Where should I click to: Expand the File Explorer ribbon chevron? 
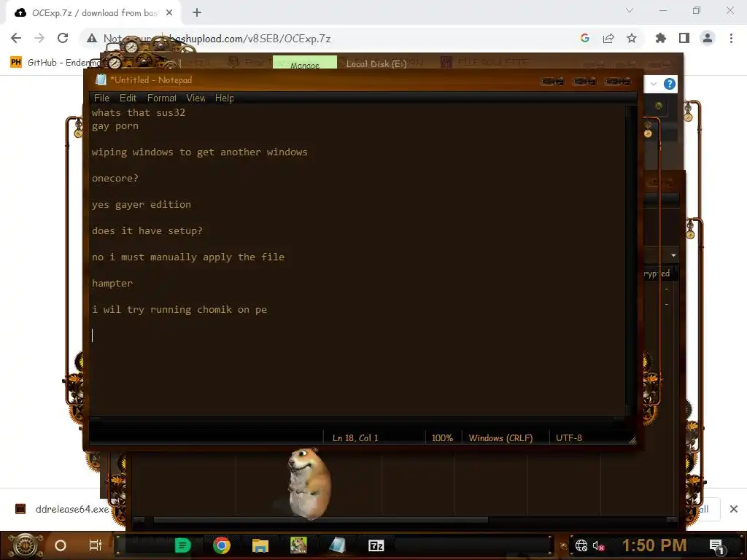pyautogui.click(x=654, y=85)
